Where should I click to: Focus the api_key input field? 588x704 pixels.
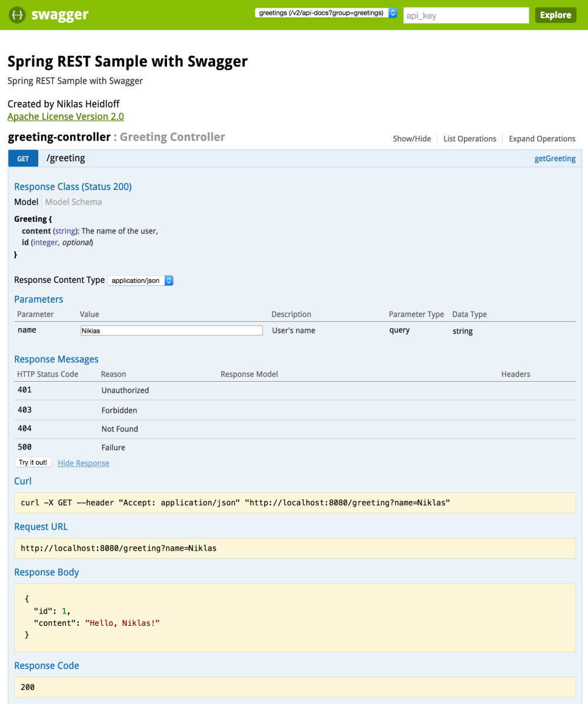(x=466, y=15)
